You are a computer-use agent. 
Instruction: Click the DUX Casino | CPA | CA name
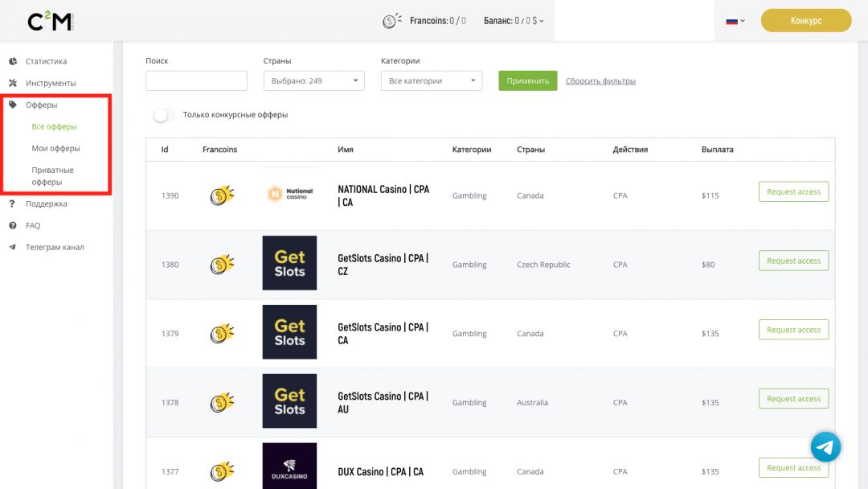(x=381, y=472)
